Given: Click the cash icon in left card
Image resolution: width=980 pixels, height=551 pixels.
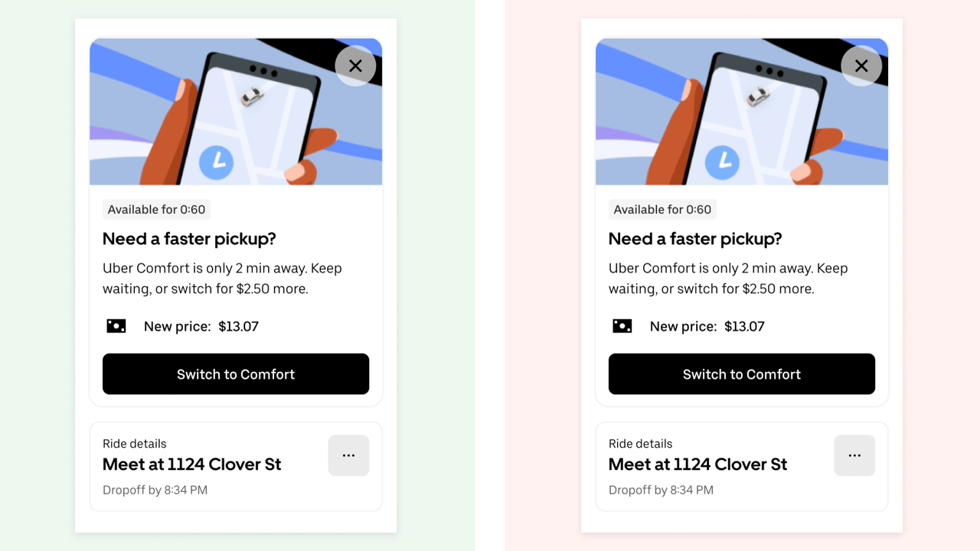Looking at the screenshot, I should 116,326.
